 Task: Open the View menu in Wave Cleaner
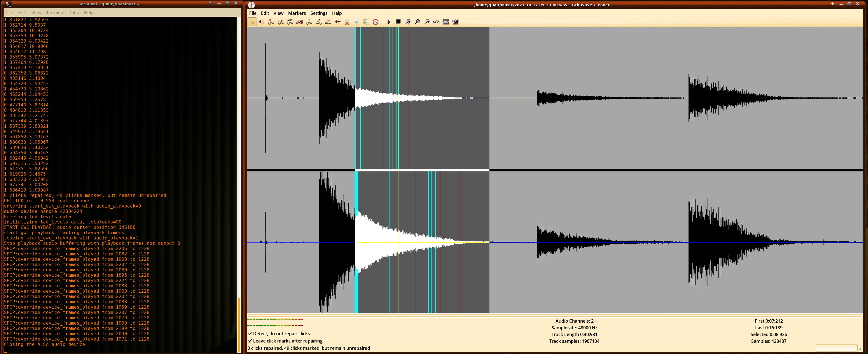[x=278, y=13]
